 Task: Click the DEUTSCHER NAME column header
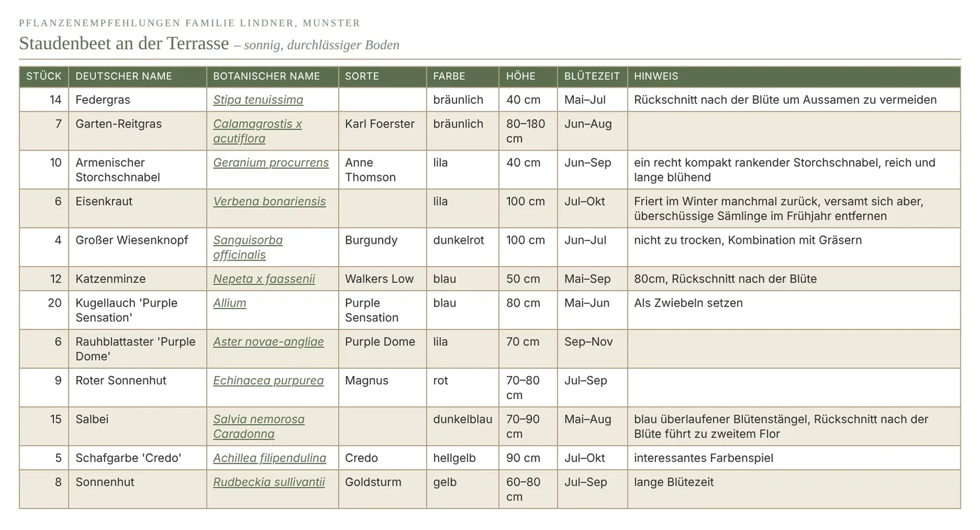coord(138,76)
